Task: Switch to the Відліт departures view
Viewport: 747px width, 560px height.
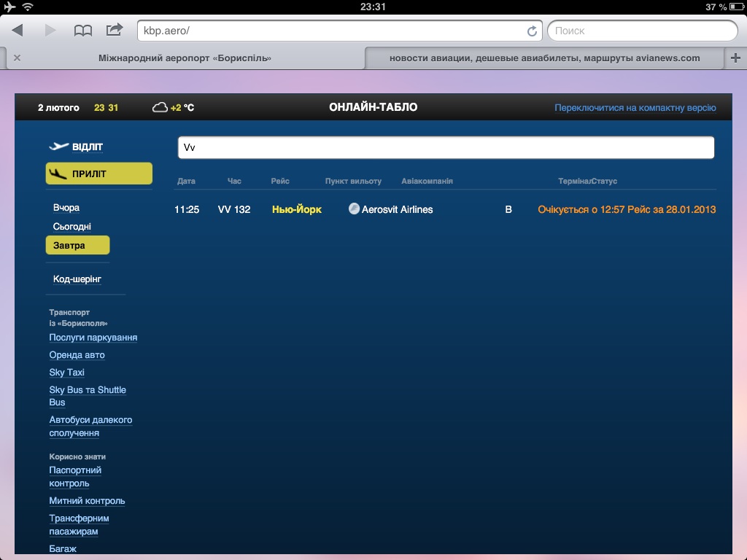Action: 87,147
